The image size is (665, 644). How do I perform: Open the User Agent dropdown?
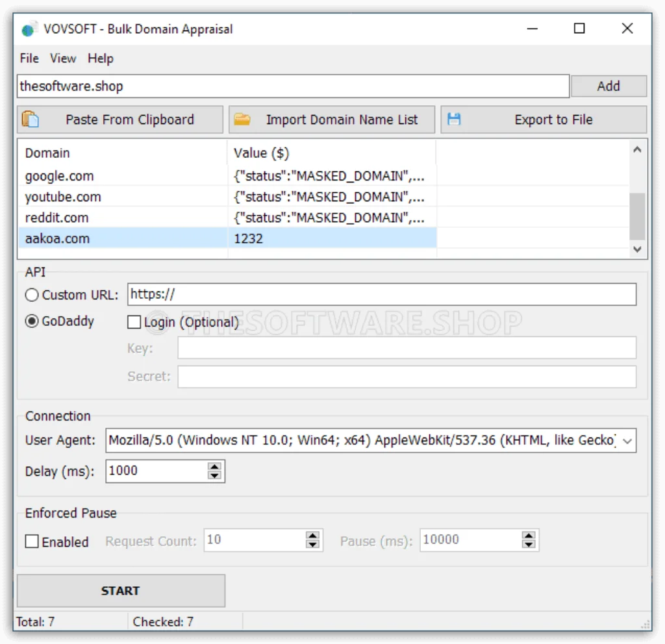click(x=627, y=441)
